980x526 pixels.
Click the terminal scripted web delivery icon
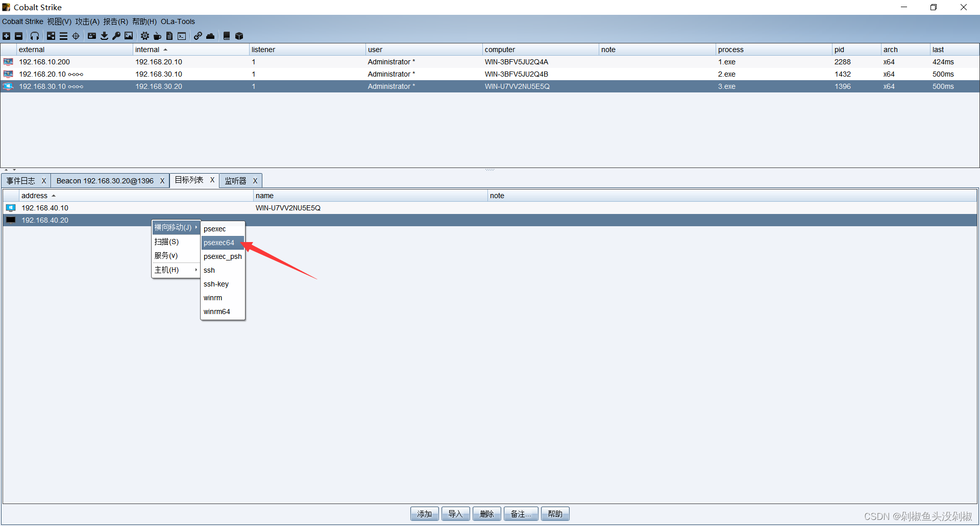click(x=182, y=36)
